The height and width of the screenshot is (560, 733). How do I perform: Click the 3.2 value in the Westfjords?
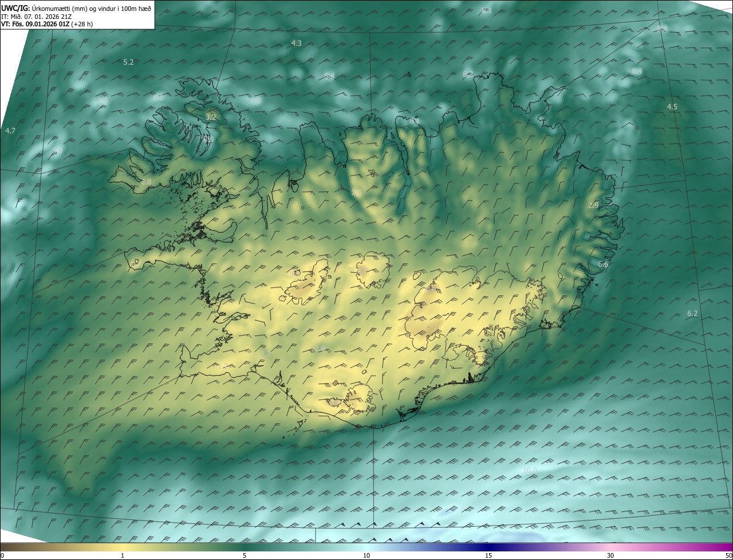(x=211, y=117)
